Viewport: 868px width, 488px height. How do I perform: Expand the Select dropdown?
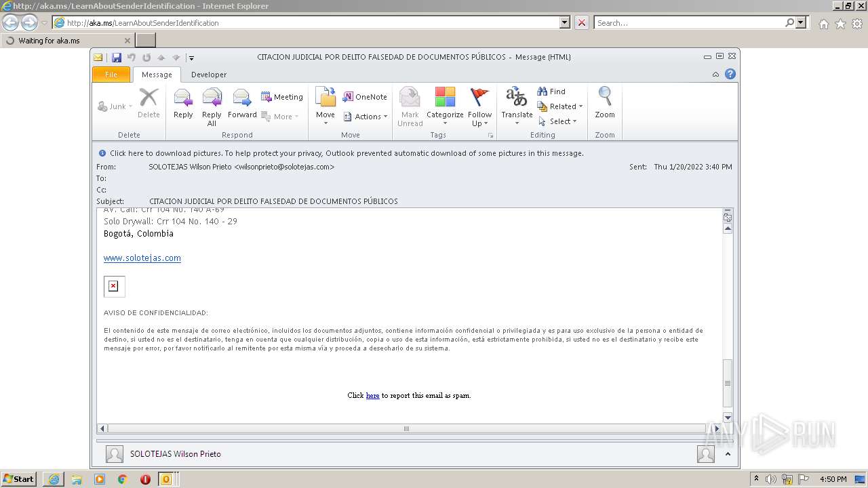point(557,121)
